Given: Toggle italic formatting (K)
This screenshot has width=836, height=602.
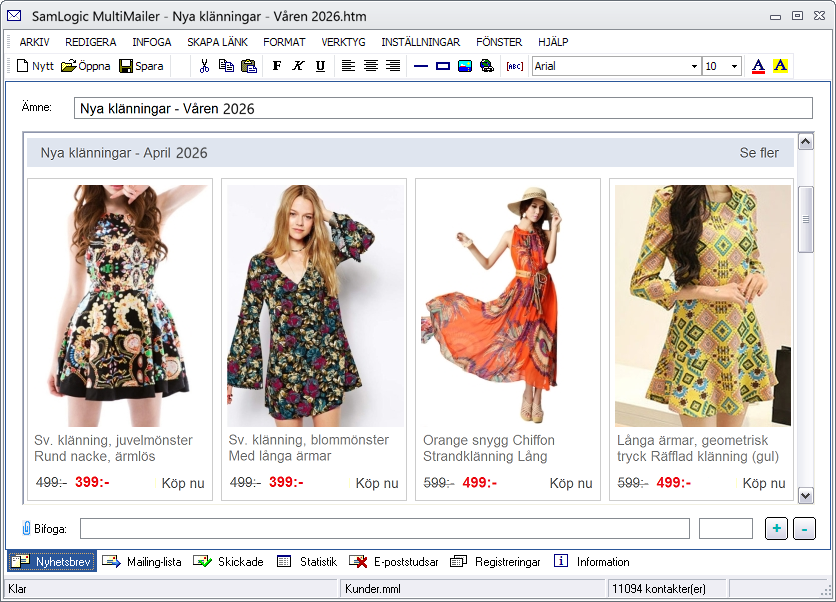Looking at the screenshot, I should coord(298,66).
